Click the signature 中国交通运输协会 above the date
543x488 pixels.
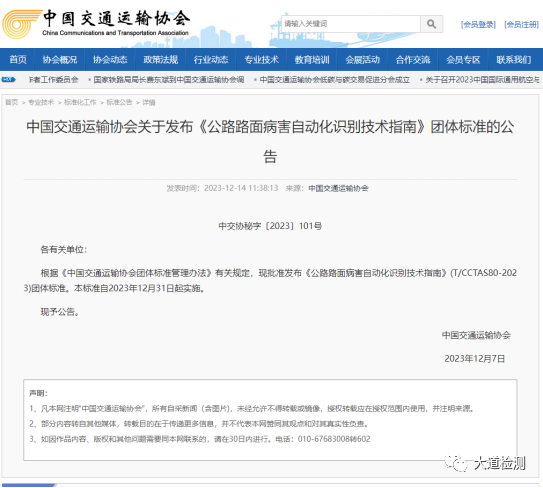[x=476, y=335]
